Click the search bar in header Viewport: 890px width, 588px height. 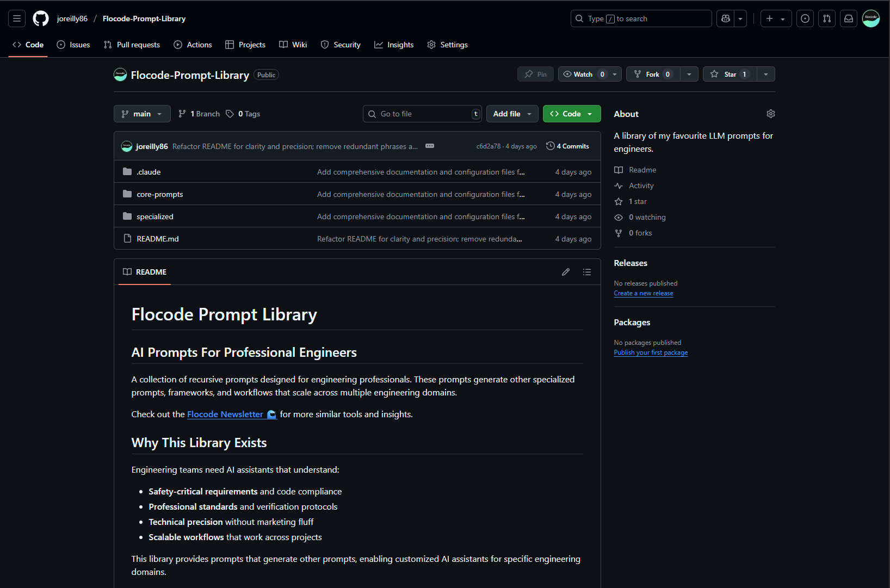pyautogui.click(x=641, y=18)
